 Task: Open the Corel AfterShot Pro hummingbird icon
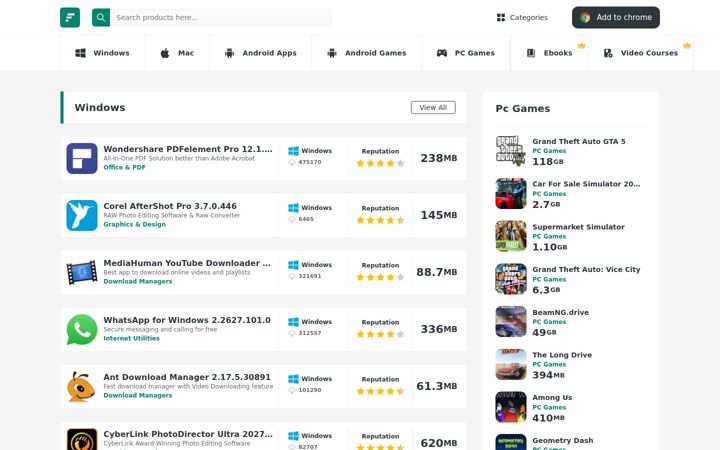tap(82, 215)
